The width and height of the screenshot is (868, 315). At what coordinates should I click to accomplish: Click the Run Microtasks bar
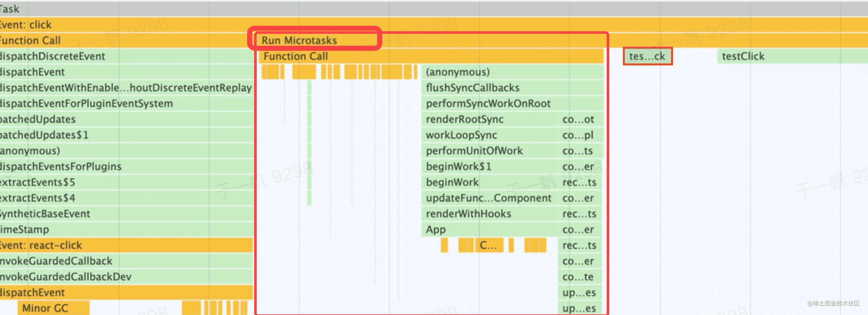point(299,40)
